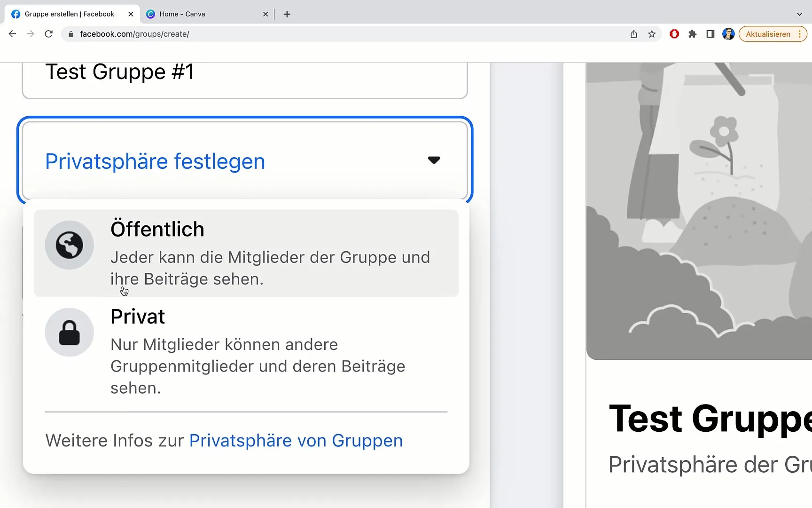Image resolution: width=812 pixels, height=508 pixels.
Task: Select the Privat privacy option
Action: pos(246,351)
